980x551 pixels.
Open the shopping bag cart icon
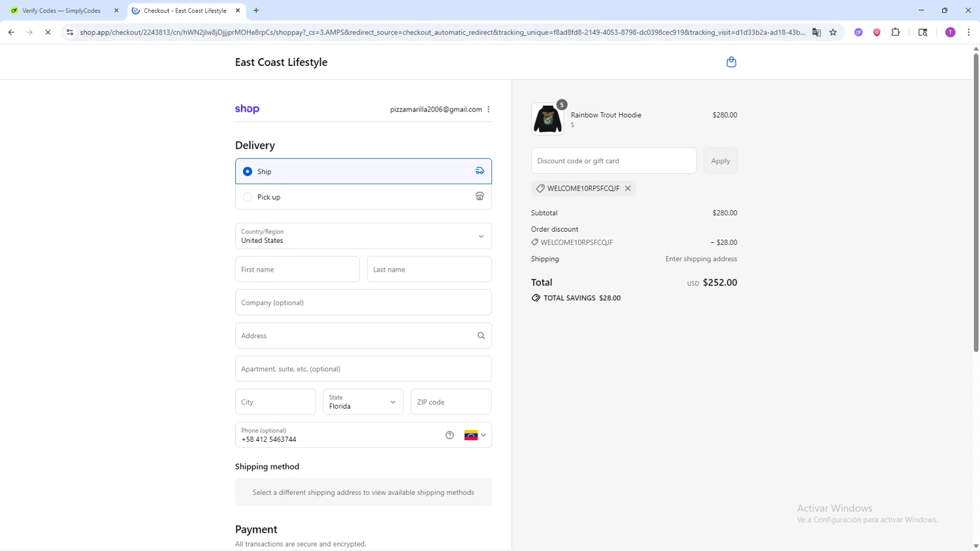click(x=731, y=62)
